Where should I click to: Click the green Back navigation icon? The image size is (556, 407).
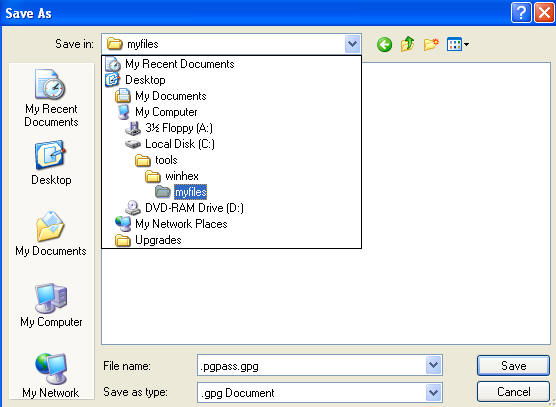point(384,45)
